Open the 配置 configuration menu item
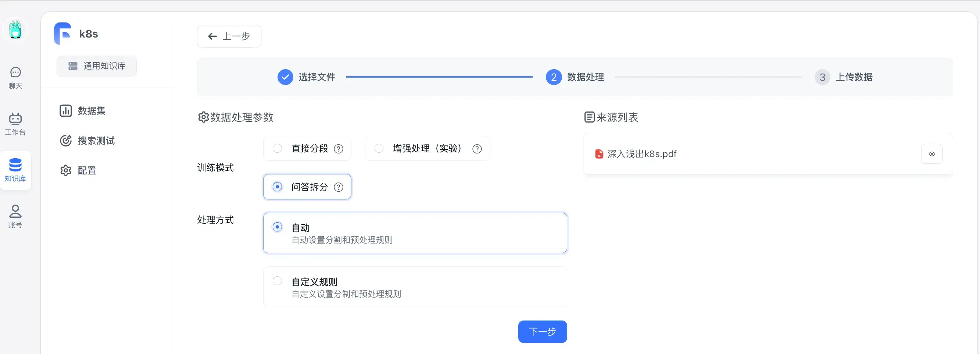This screenshot has height=354, width=980. pos(78,170)
